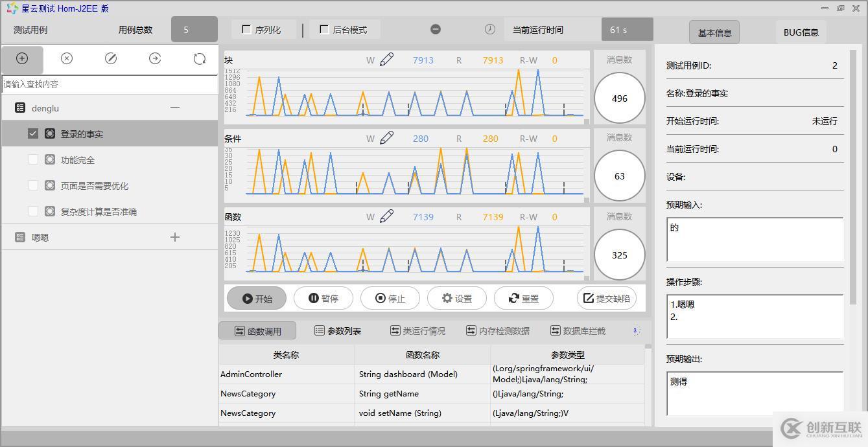This screenshot has height=447, width=868.
Task: Click the 开始 start button
Action: [256, 298]
